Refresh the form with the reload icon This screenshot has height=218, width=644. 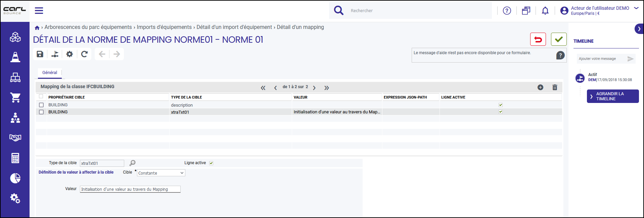tap(84, 54)
